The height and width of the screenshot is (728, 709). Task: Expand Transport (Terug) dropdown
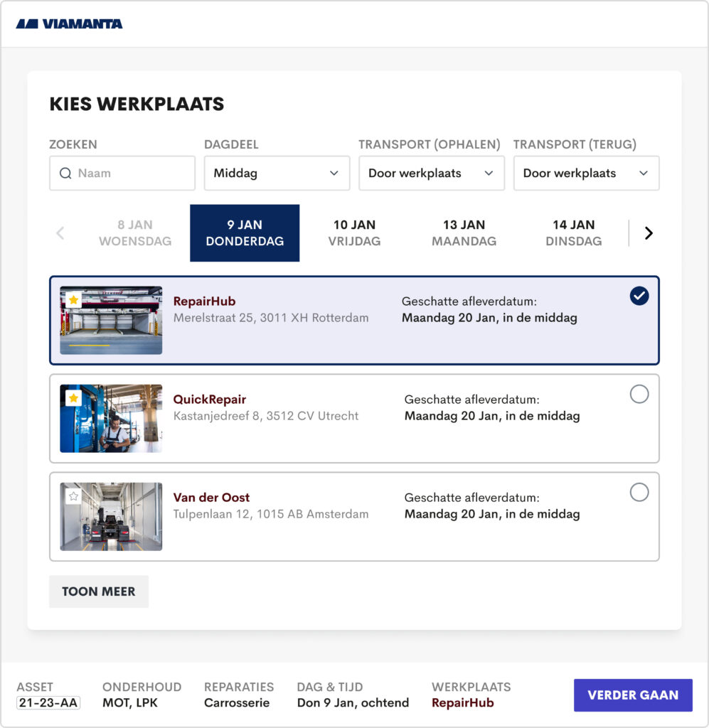coord(586,173)
